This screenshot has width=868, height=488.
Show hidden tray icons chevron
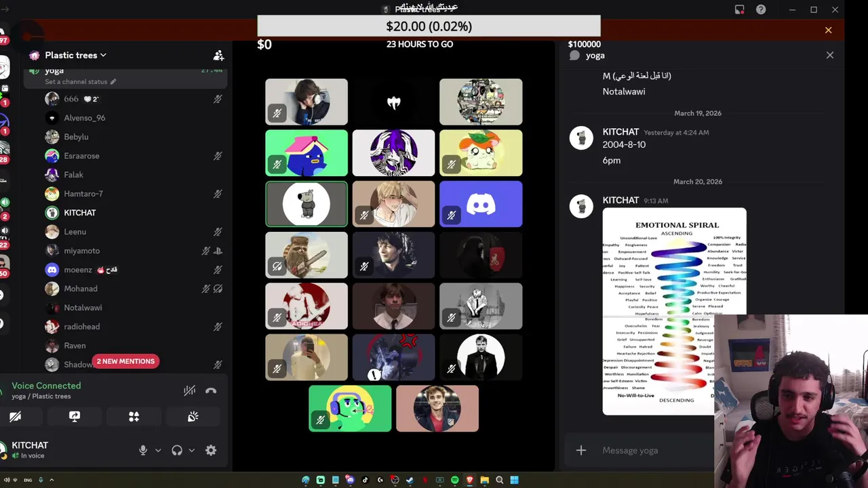click(x=52, y=480)
